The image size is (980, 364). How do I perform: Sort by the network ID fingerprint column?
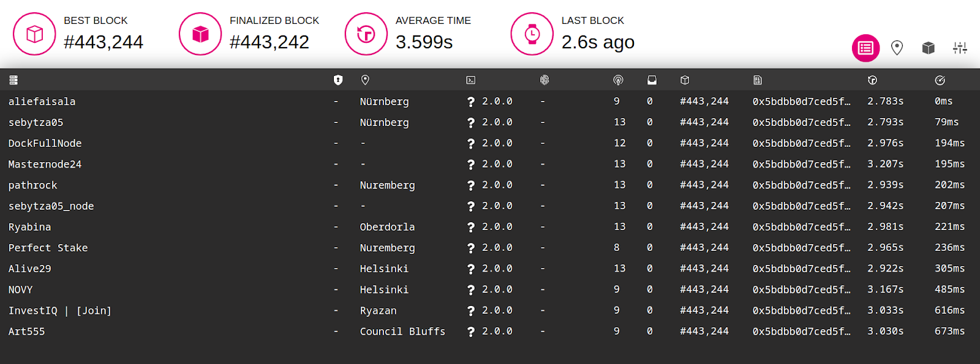[545, 80]
